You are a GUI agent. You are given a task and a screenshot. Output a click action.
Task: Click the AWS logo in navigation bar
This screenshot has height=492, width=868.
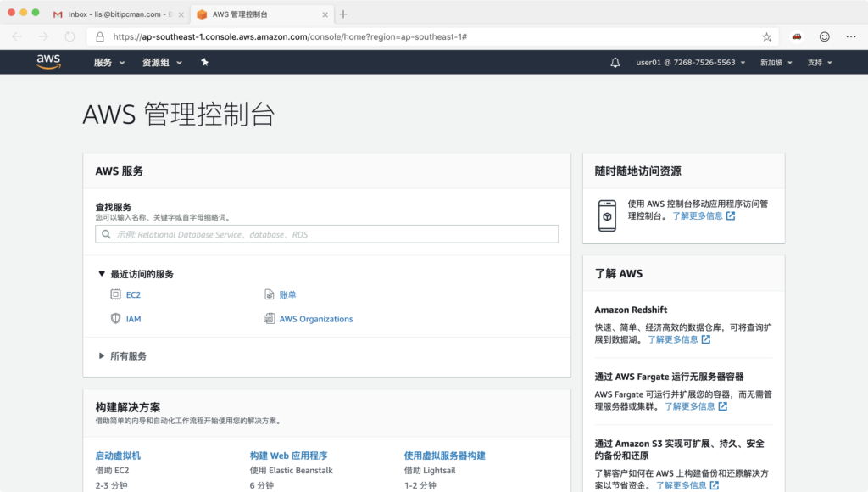48,62
